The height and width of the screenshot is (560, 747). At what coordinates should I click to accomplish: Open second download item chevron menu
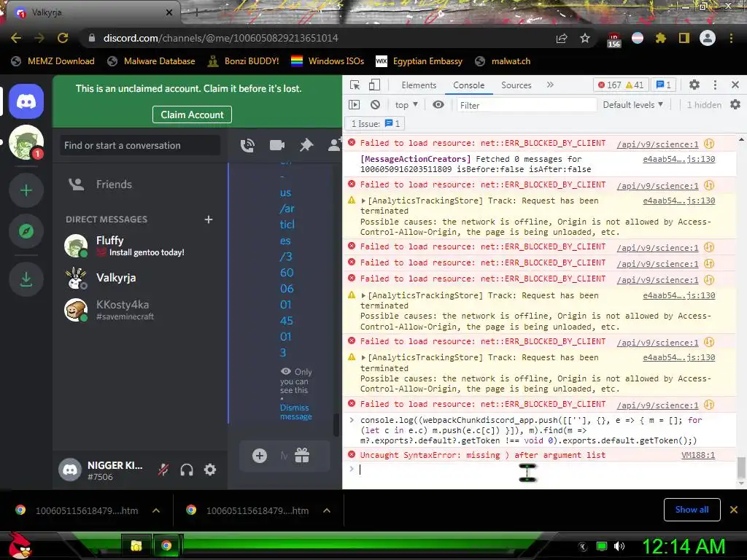[x=327, y=510]
